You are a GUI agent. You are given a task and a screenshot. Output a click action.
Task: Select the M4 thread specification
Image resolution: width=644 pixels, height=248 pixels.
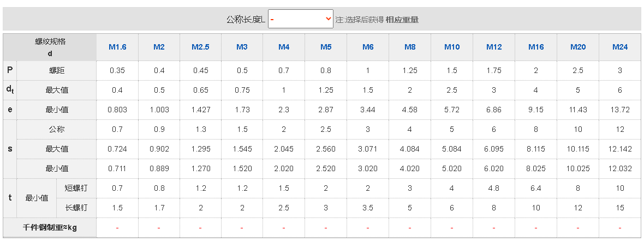(x=284, y=47)
